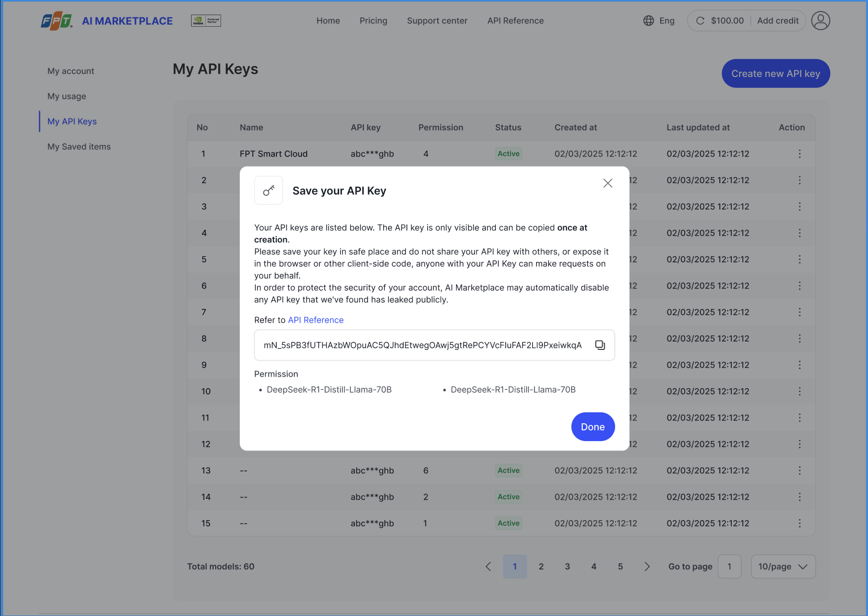
Task: Click Total models: 60 text
Action: [x=221, y=567]
